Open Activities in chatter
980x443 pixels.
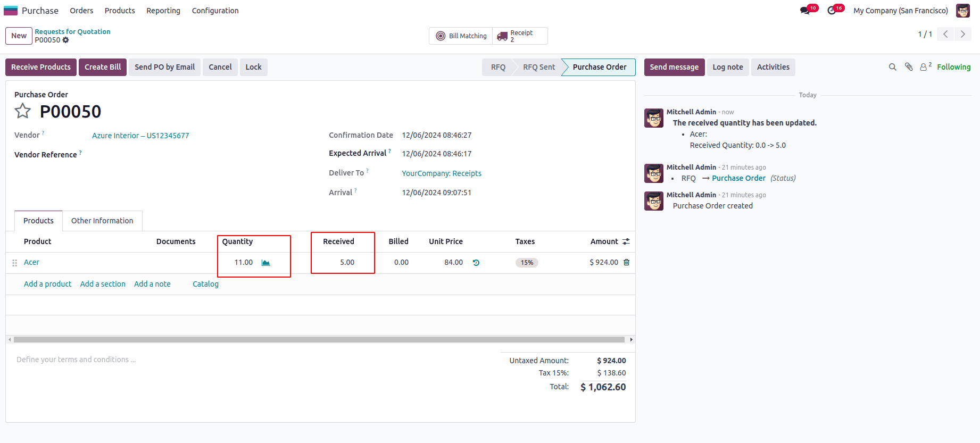point(773,67)
